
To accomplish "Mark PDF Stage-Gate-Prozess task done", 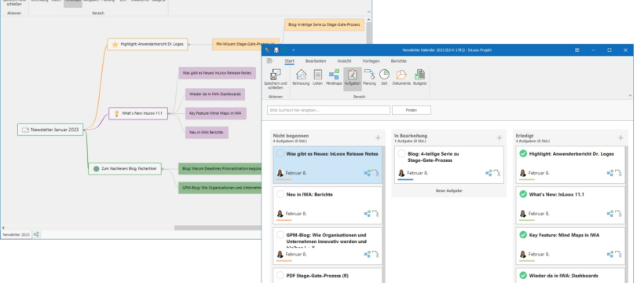I will click(280, 276).
